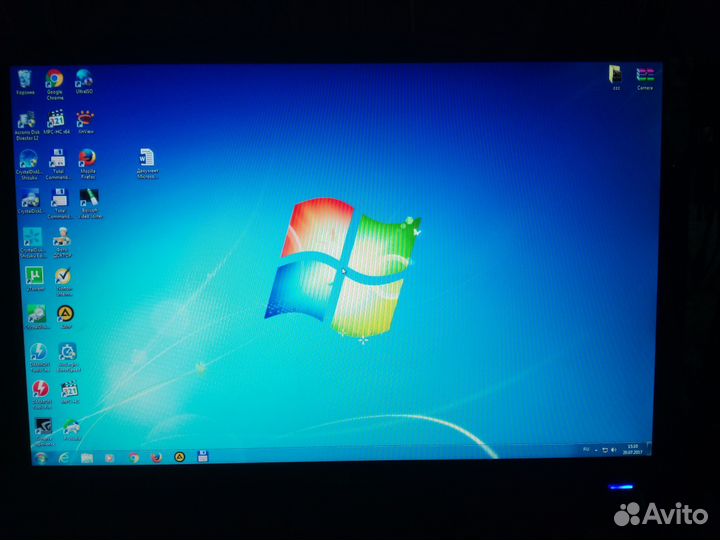Select the Word document on the desktop

pos(147,158)
